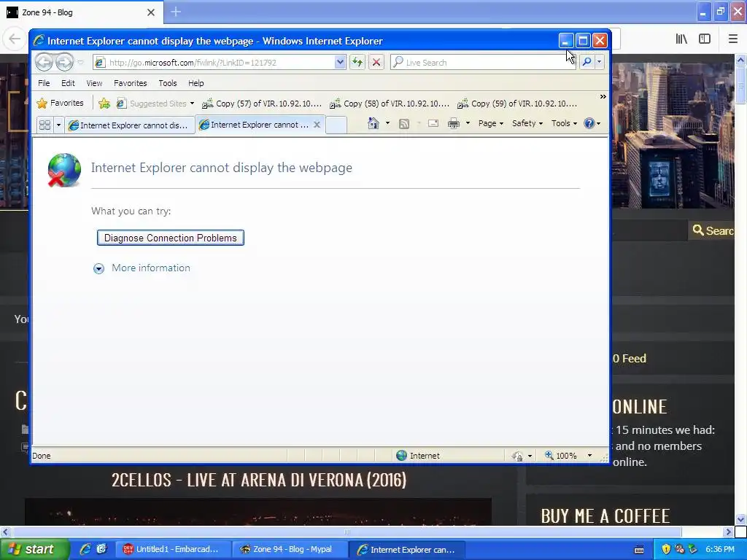Screen dimensions: 747x560
Task: Open the zoom level dropdown arrow
Action: click(589, 456)
